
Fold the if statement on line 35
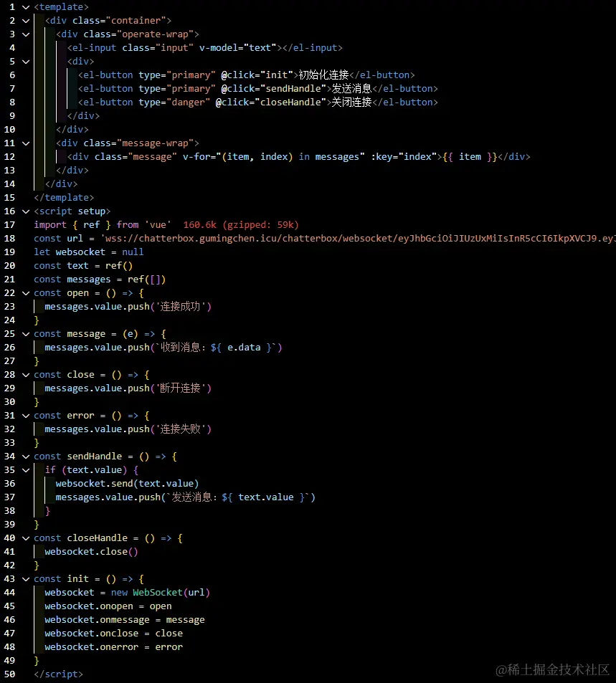[x=26, y=469]
